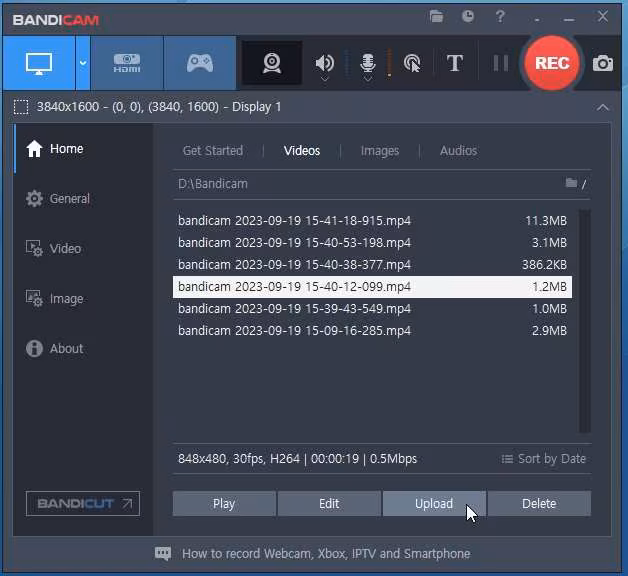Select bandicam 2023-09-19 15-40-12-099.mp4

(x=372, y=287)
